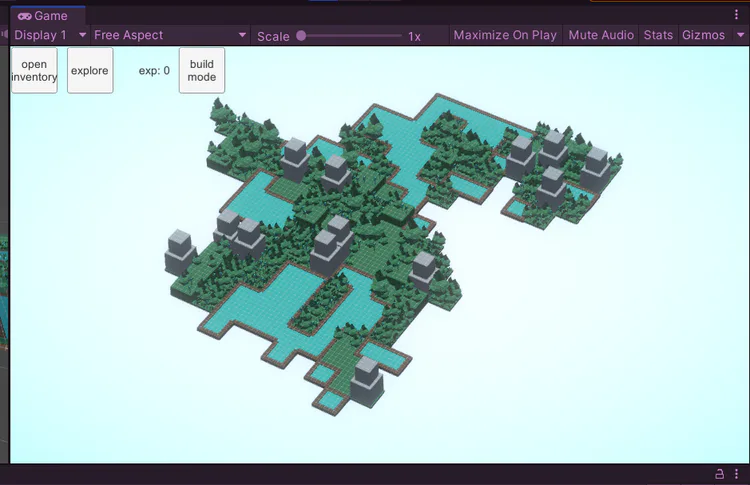Click the exp: 0 label
750x485 pixels.
(x=154, y=70)
